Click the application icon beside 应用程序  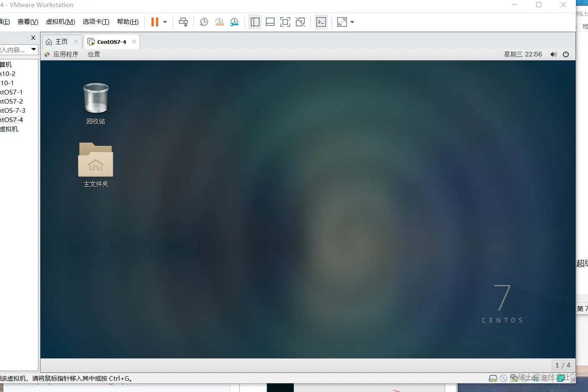click(47, 54)
